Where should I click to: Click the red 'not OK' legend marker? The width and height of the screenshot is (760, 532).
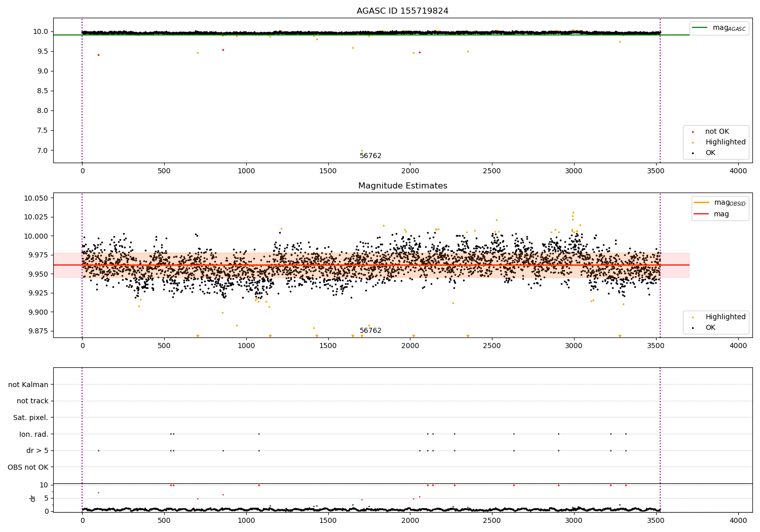693,132
